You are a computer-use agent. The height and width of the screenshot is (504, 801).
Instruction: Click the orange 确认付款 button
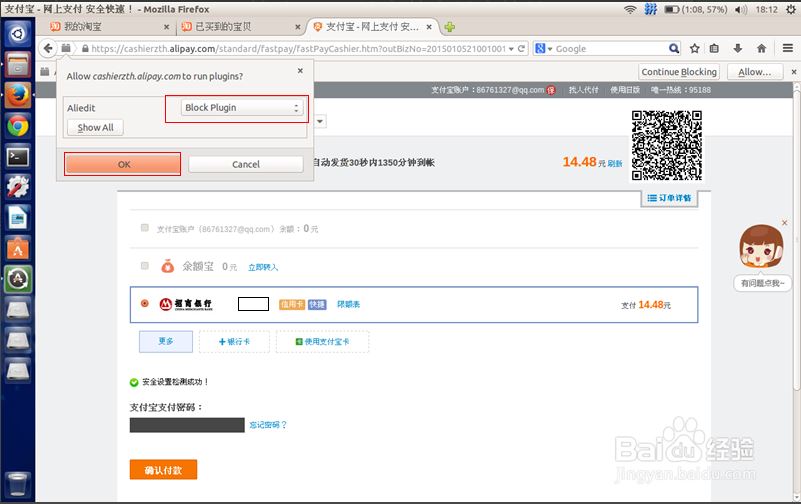tap(163, 470)
